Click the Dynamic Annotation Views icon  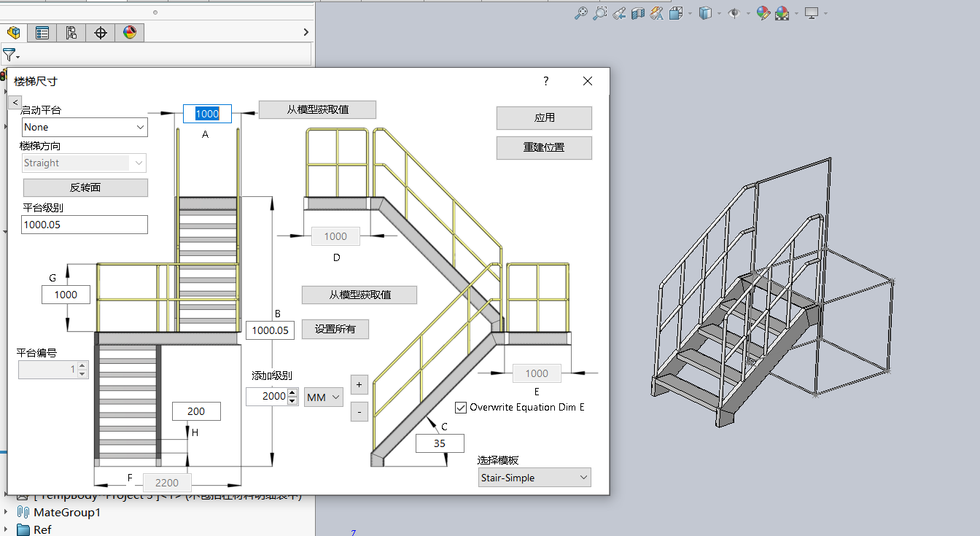coord(657,13)
